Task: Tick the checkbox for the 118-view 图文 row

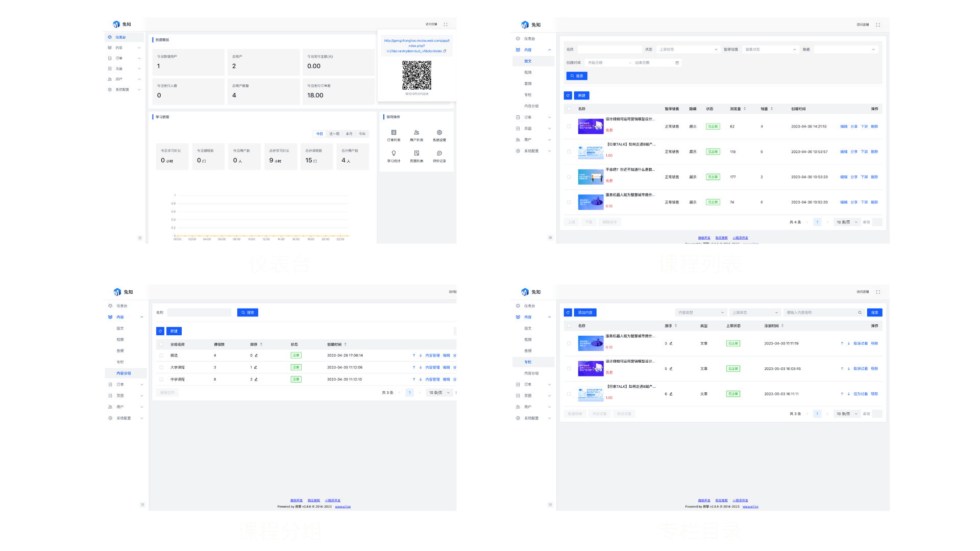Action: click(569, 152)
